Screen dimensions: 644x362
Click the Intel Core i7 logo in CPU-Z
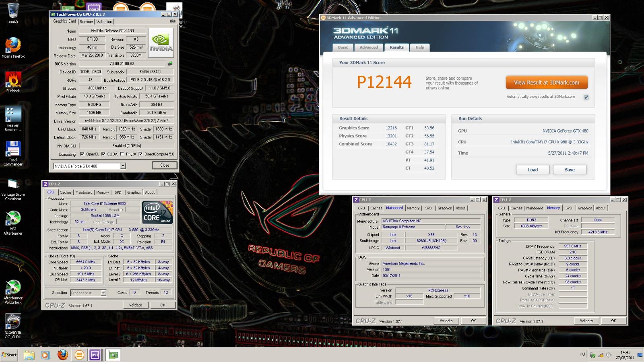coord(157,213)
